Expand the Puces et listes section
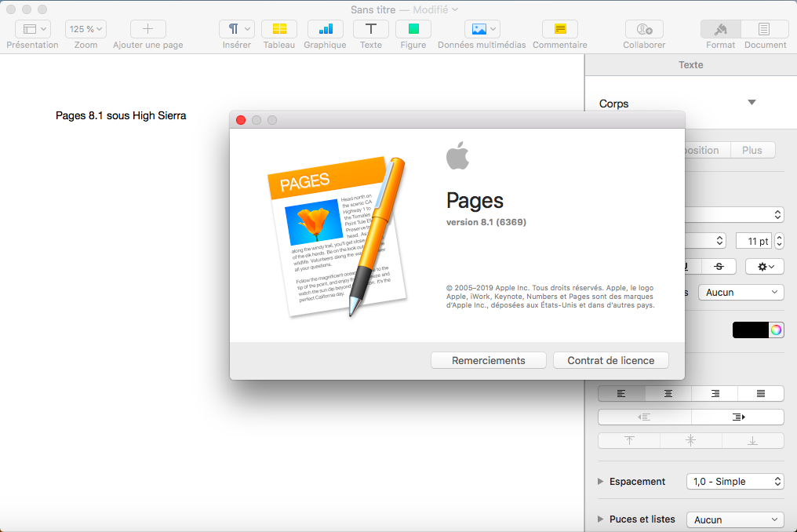The width and height of the screenshot is (797, 532). (x=600, y=519)
